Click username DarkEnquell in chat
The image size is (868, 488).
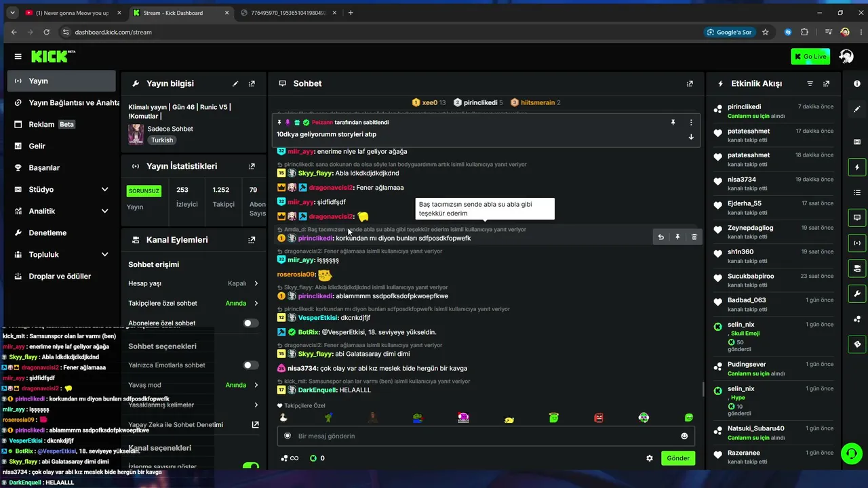[318, 390]
